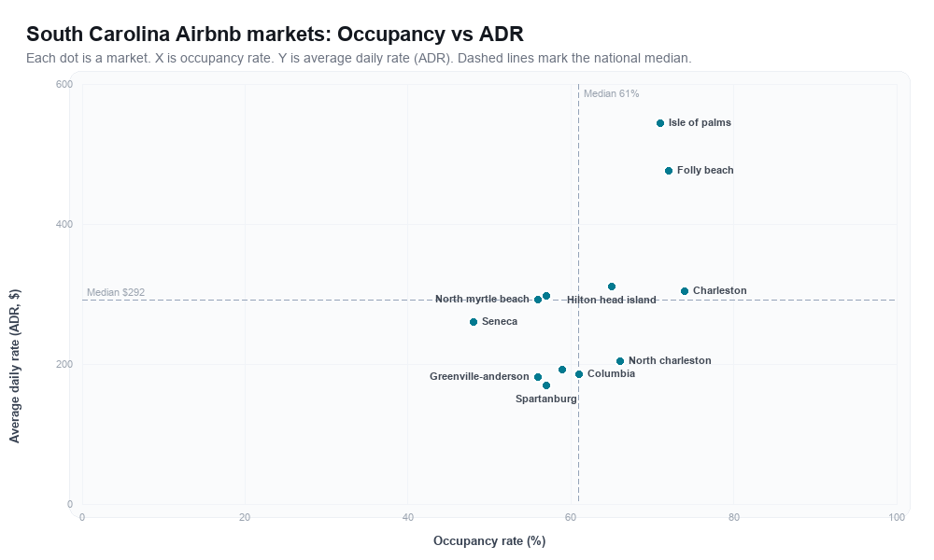Select the Folly beach dot

[669, 171]
